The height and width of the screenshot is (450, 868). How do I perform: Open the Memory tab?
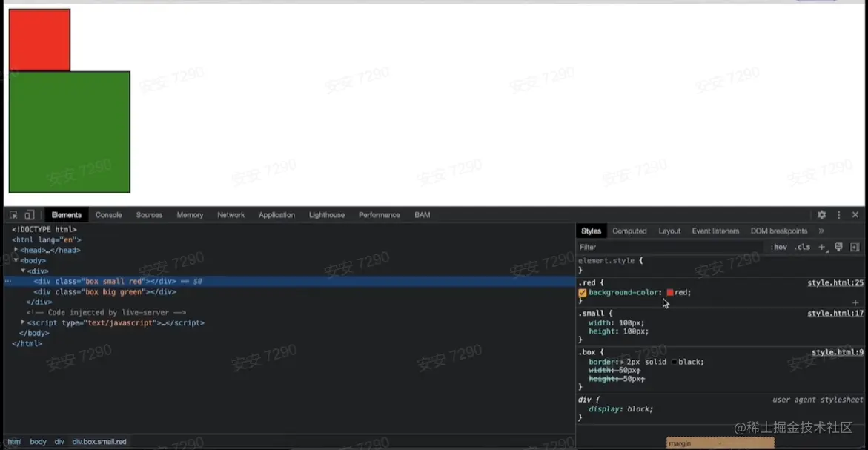[x=190, y=215]
